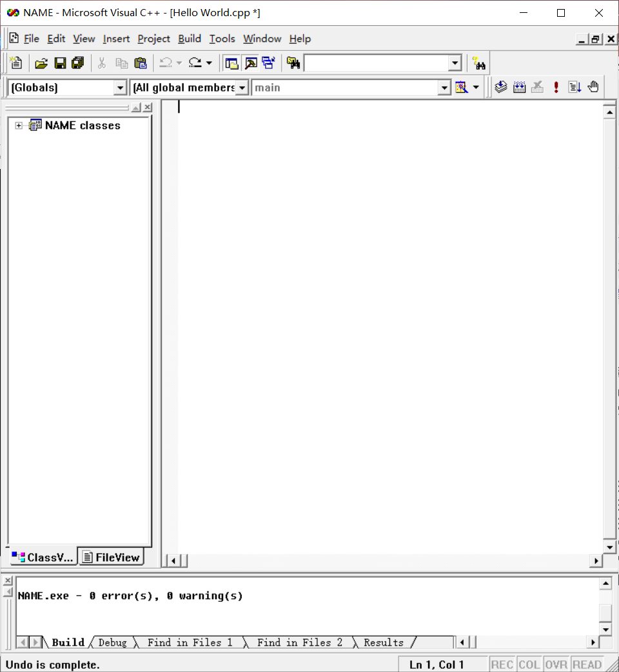Select the Find in Files 2 tab
The image size is (619, 672).
pos(299,642)
